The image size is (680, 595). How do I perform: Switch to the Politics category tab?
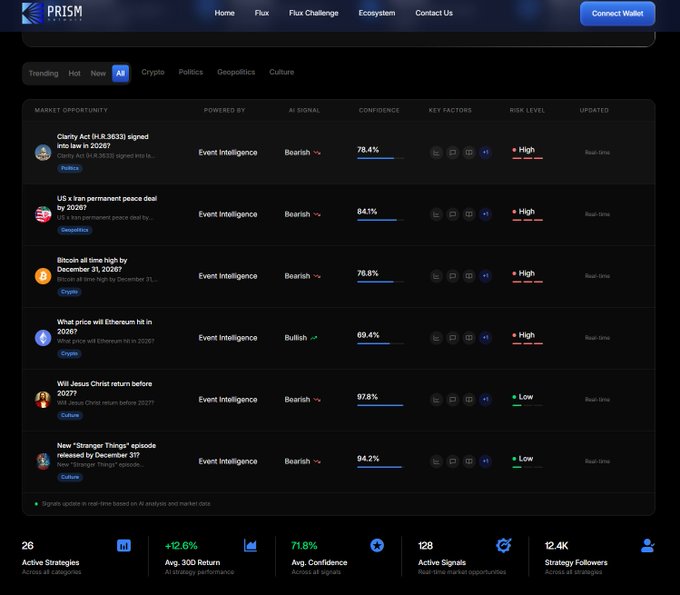[x=190, y=72]
